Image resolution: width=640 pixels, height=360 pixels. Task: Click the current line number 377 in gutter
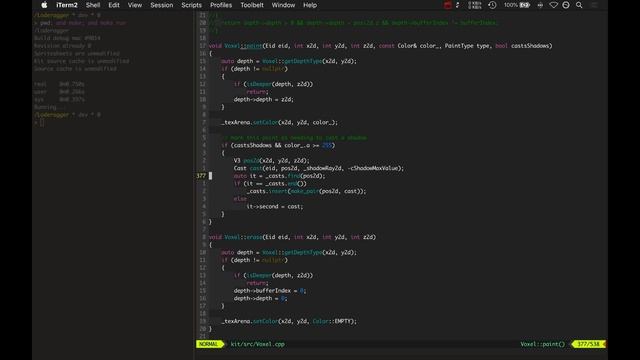[201, 176]
